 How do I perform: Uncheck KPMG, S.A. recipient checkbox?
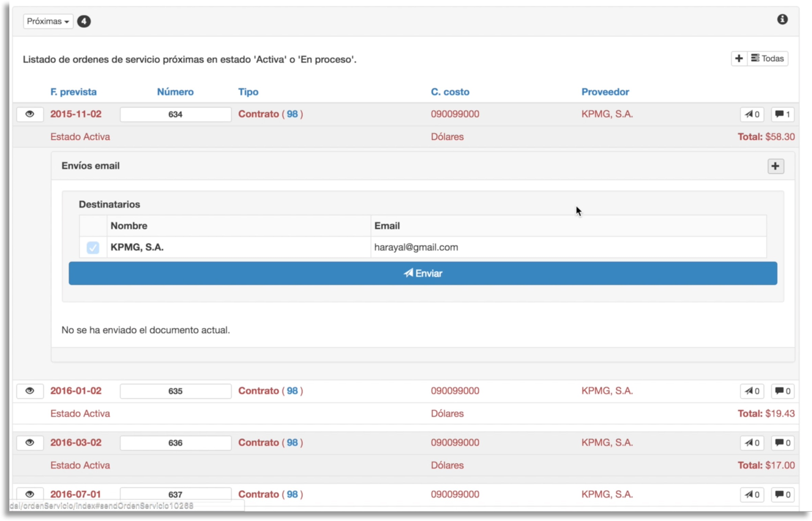coord(93,248)
